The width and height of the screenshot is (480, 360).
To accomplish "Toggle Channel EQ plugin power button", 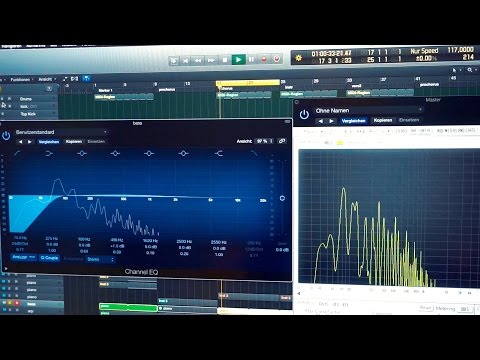I will (x=6, y=136).
